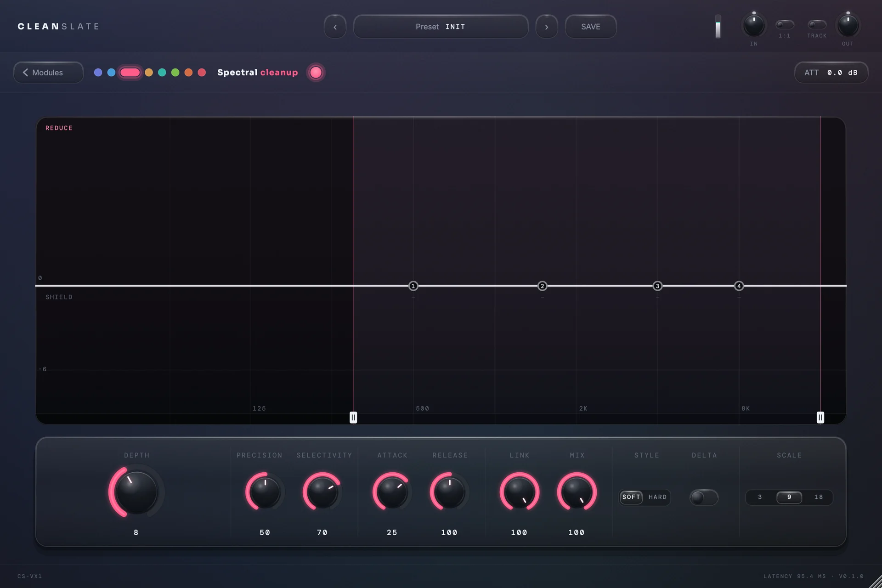
Task: Select band node 3
Action: click(657, 286)
